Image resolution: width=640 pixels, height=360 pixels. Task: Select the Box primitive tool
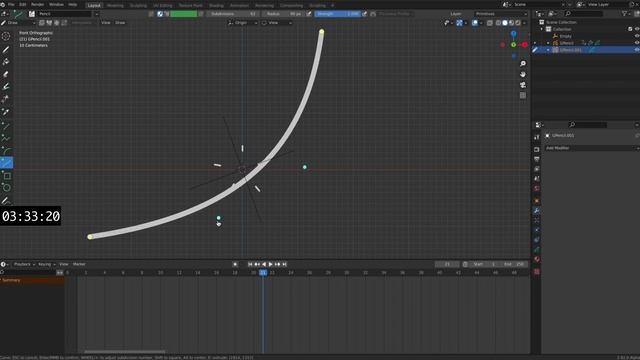(x=6, y=176)
